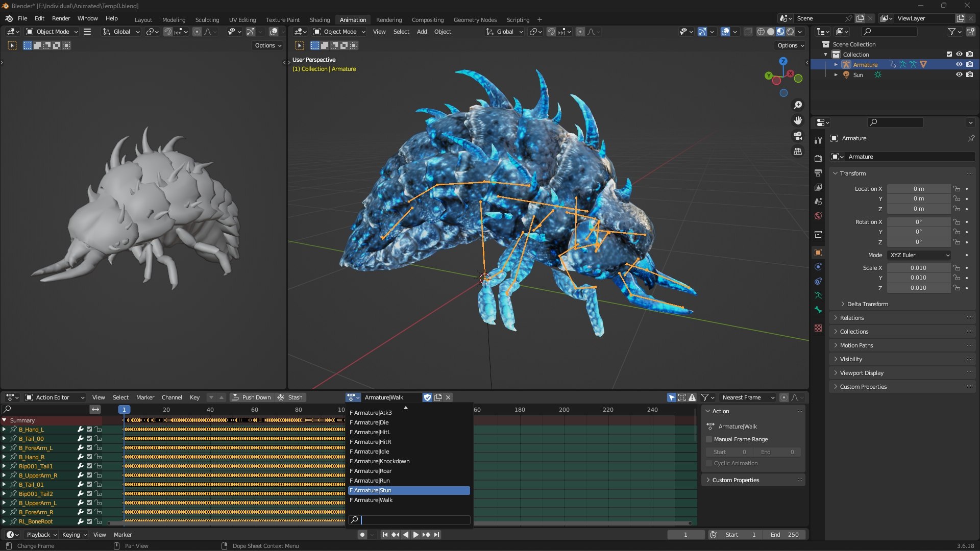Open the XYZ Euler rotation mode dropdown
Image resolution: width=980 pixels, height=551 pixels.
[x=919, y=255]
